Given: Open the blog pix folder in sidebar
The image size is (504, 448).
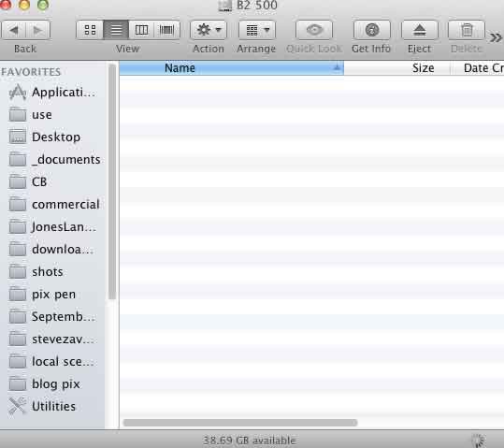Looking at the screenshot, I should (x=53, y=384).
